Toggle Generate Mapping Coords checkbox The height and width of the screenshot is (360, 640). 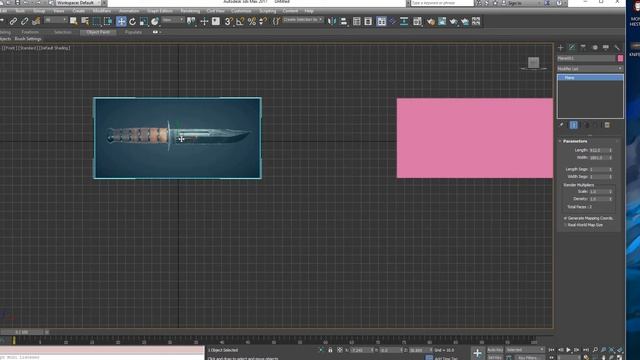click(565, 218)
